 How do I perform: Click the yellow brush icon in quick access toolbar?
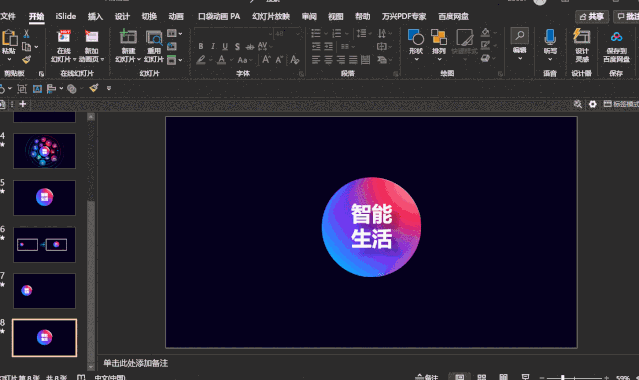94,88
